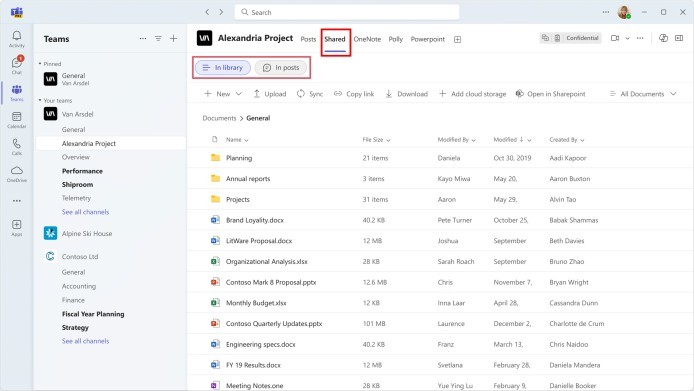Screen dimensions: 694x391
Task: Open settings and more ellipsis in title bar
Action: tap(605, 12)
